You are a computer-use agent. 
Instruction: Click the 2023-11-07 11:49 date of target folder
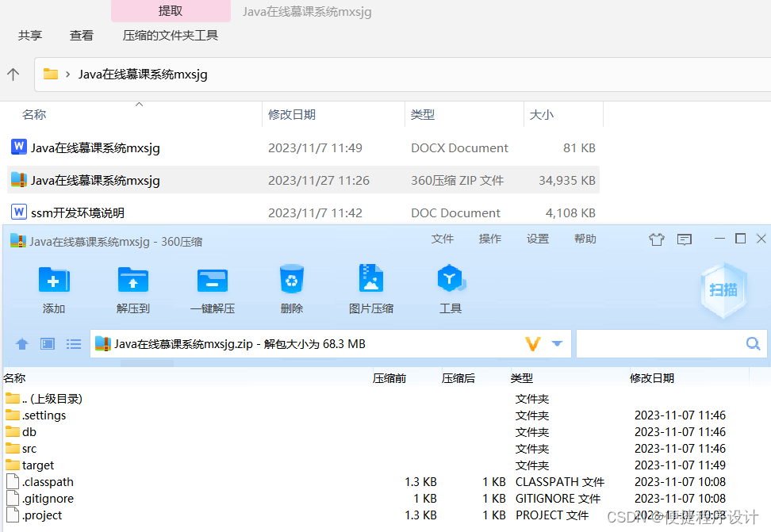[x=680, y=465]
